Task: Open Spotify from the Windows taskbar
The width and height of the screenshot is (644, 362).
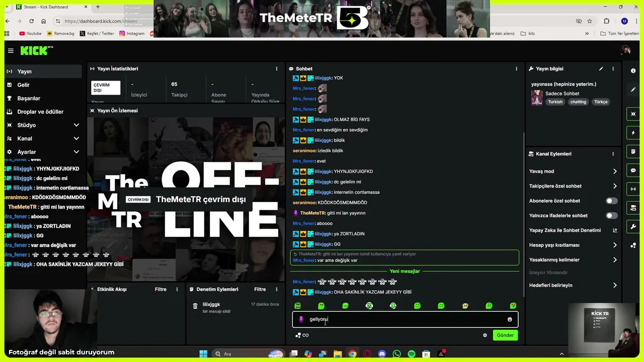Action: pos(412,354)
